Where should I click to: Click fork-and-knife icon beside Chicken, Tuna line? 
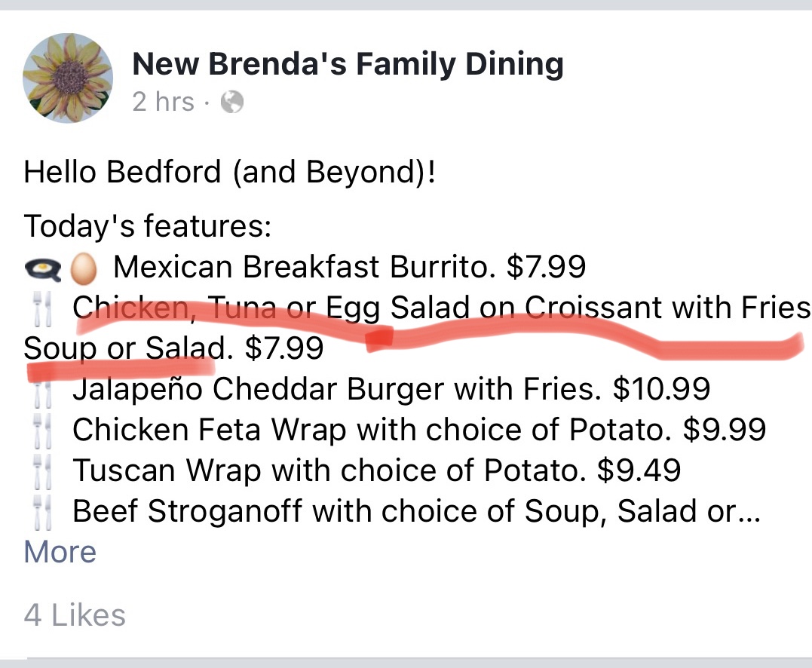pyautogui.click(x=41, y=308)
